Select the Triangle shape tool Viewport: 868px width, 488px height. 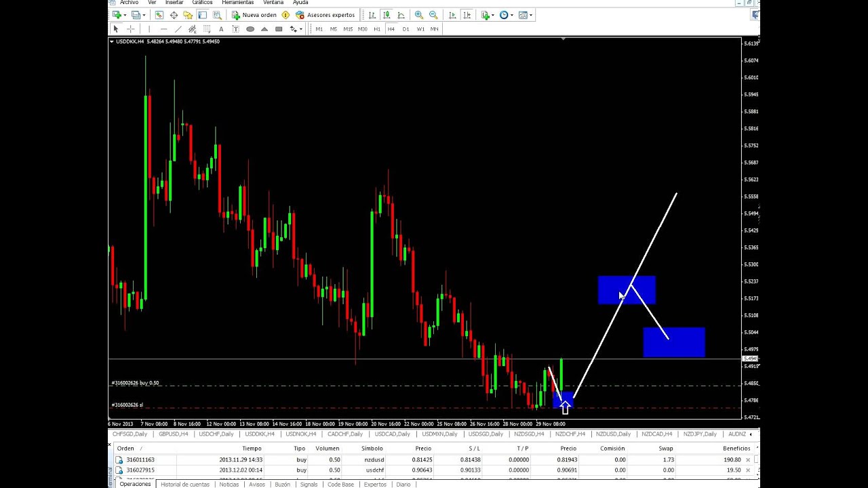[x=264, y=29]
